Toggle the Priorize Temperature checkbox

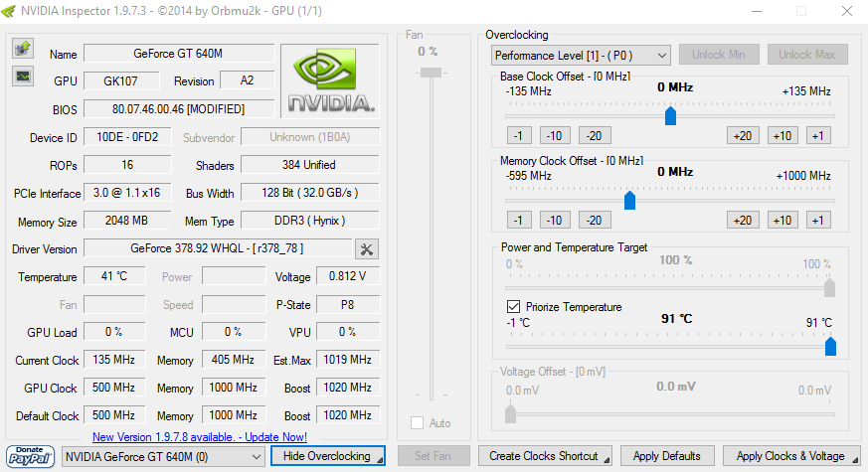(x=513, y=306)
